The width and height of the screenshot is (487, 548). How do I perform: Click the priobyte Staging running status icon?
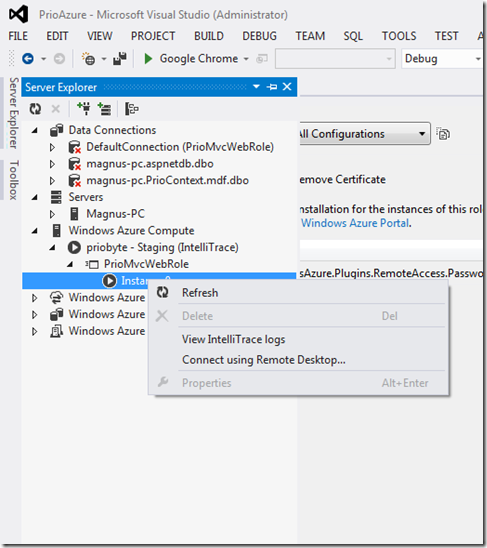tap(74, 247)
